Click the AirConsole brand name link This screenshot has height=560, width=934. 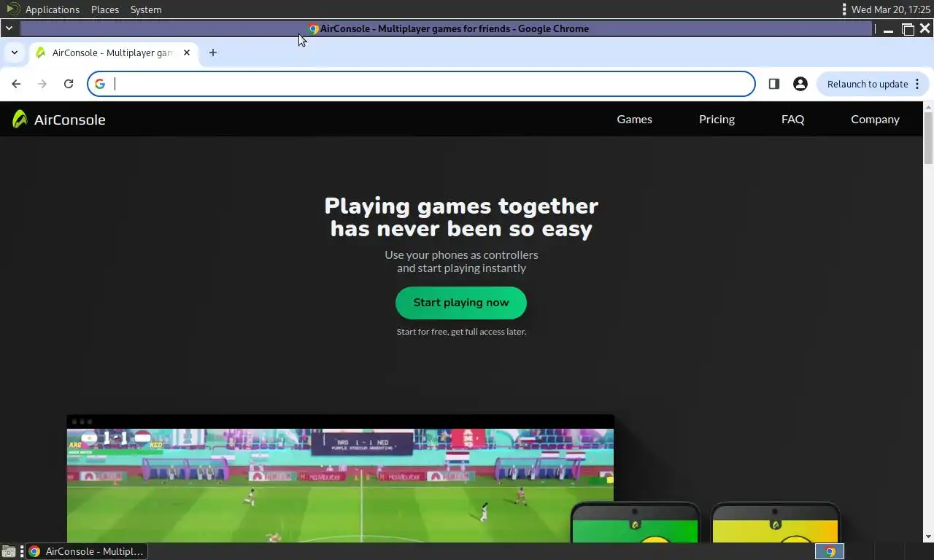(69, 120)
